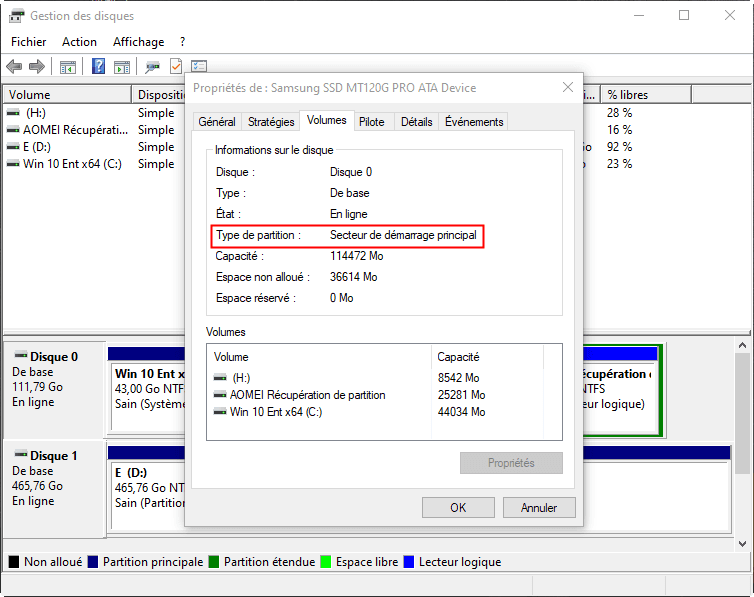Screen dimensions: 754x597
Task: Click drive icon beside AOMEI Récupérati... row
Action: click(x=13, y=130)
